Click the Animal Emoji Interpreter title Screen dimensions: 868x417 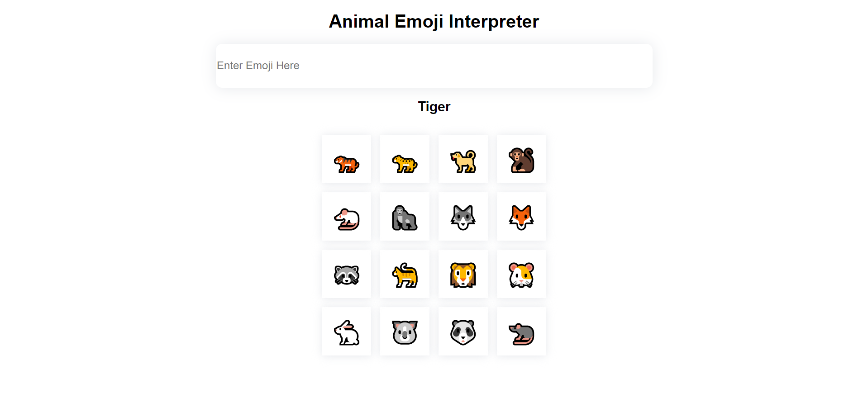click(434, 21)
